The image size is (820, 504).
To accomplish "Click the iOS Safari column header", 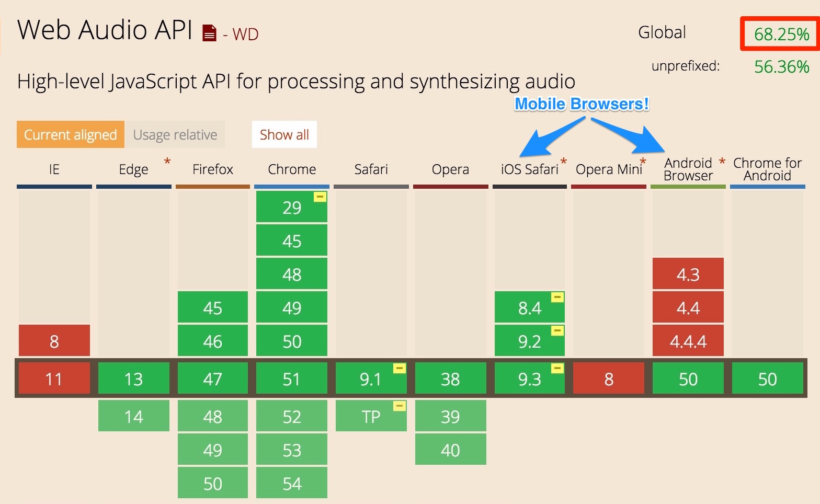I will (x=530, y=169).
